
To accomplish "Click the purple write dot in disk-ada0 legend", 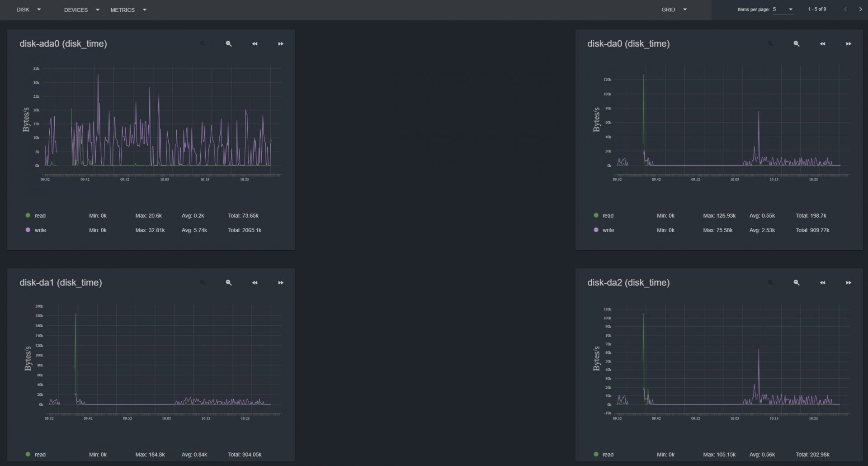I will click(x=28, y=230).
